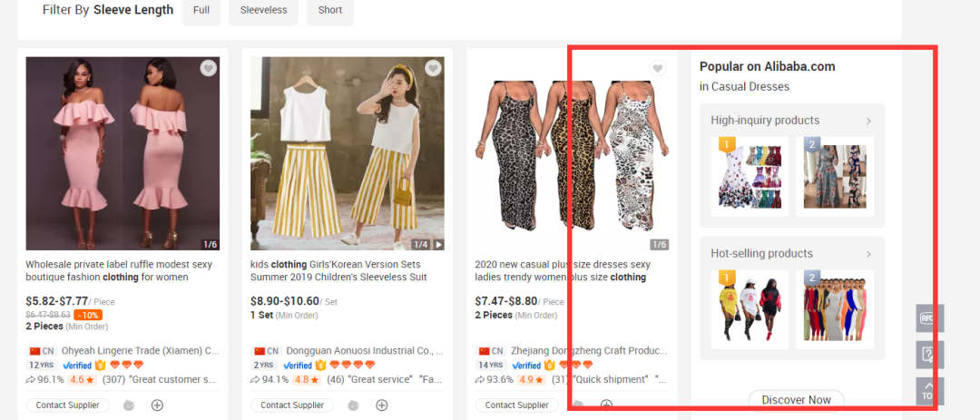This screenshot has height=420, width=980.
Task: Expand High-inquiry products chevron
Action: 867,121
